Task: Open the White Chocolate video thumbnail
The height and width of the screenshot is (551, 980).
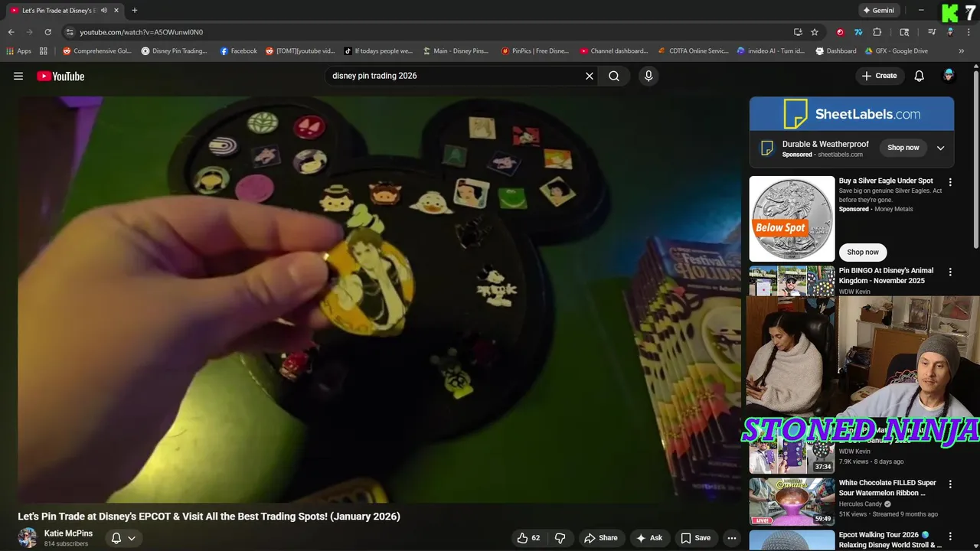Action: 792,501
